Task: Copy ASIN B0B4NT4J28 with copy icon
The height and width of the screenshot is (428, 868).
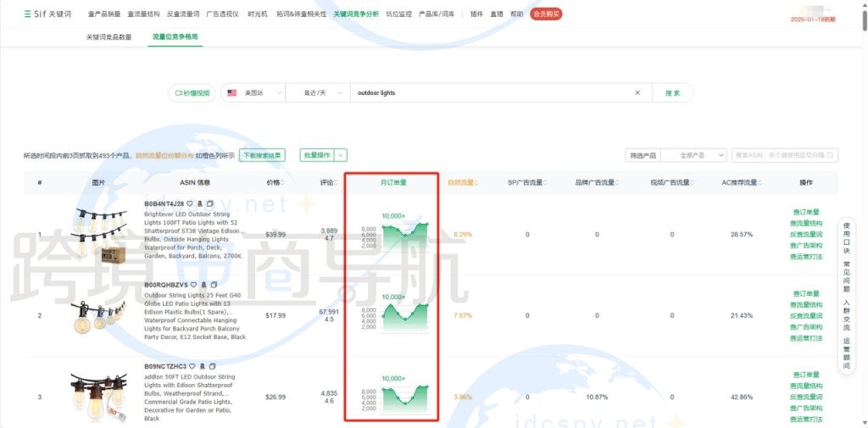Action: [x=210, y=203]
